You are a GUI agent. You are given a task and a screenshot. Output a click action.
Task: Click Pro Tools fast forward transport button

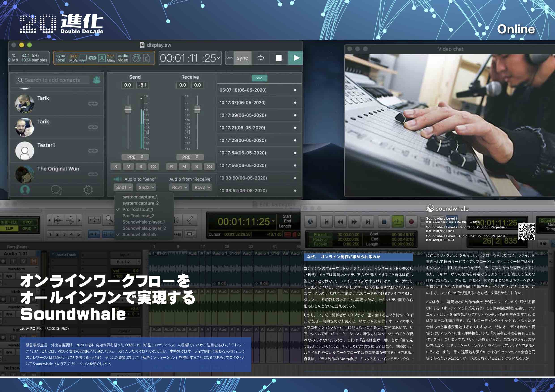tap(354, 222)
